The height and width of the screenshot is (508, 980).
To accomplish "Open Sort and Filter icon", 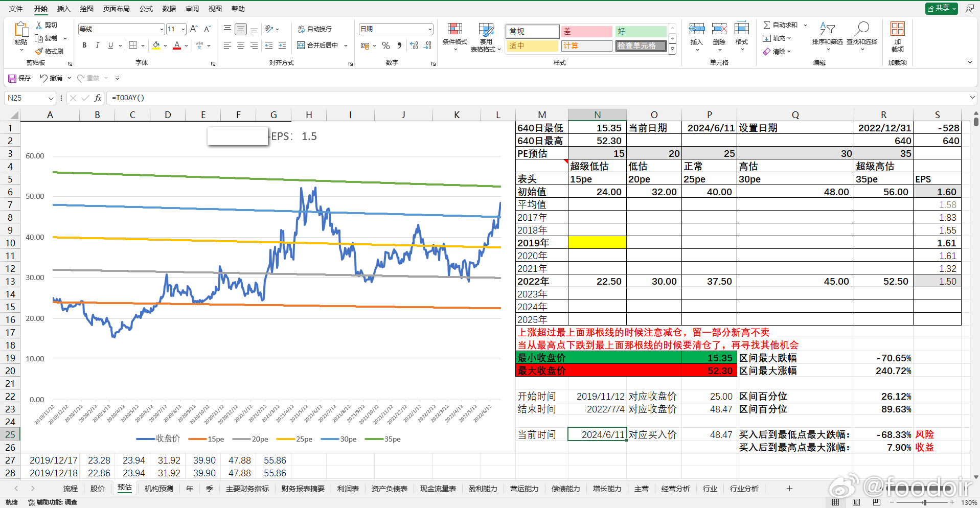I will point(827,29).
